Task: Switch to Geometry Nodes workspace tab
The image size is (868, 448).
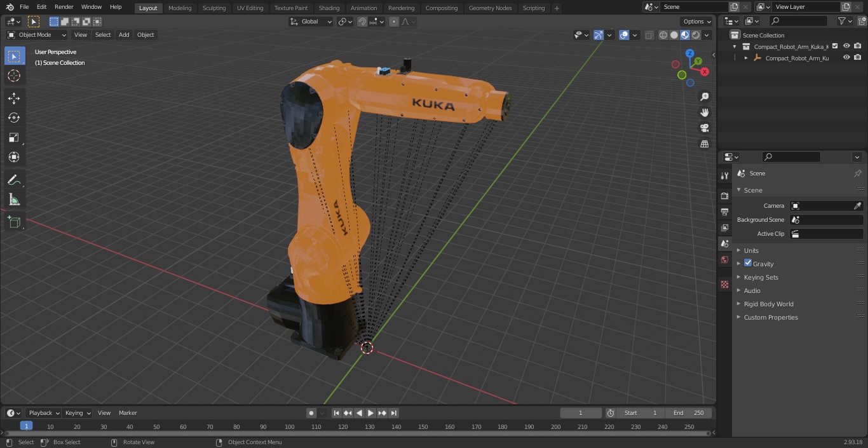Action: click(x=490, y=8)
